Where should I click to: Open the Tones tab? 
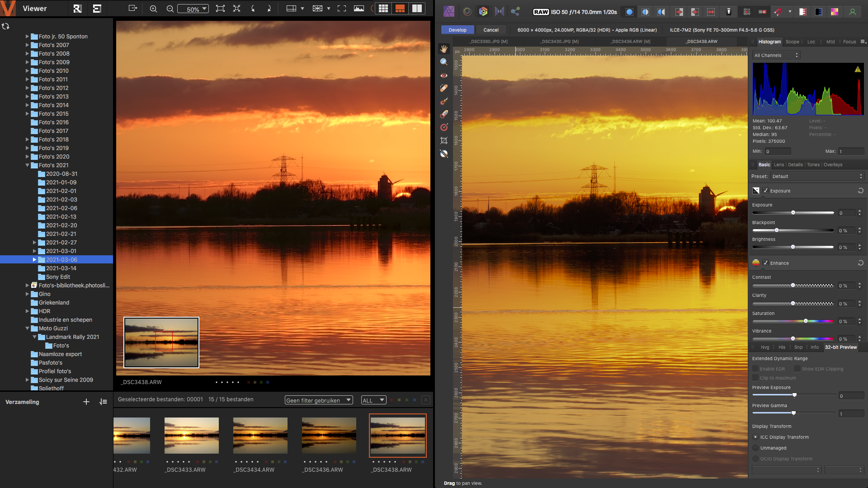tap(813, 164)
